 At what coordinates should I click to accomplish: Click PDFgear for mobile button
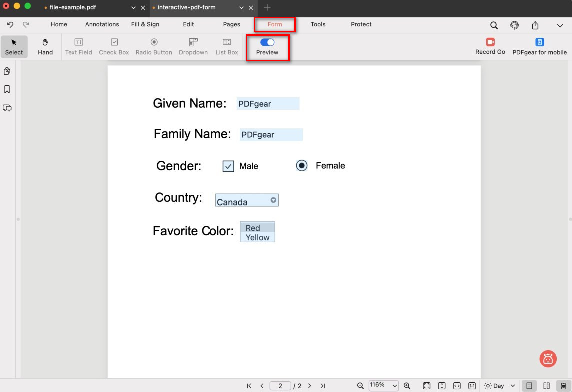coord(539,47)
